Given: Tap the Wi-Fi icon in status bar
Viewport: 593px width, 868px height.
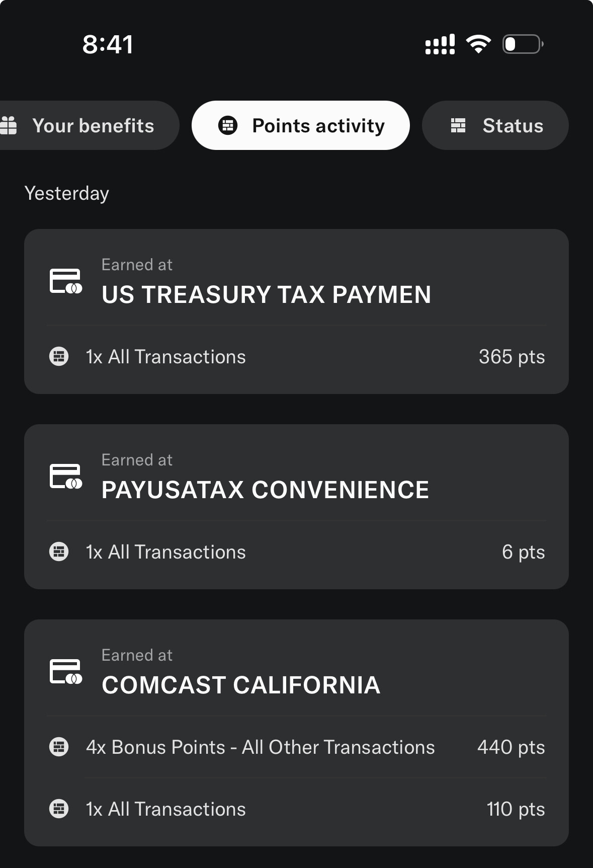Looking at the screenshot, I should tap(478, 44).
